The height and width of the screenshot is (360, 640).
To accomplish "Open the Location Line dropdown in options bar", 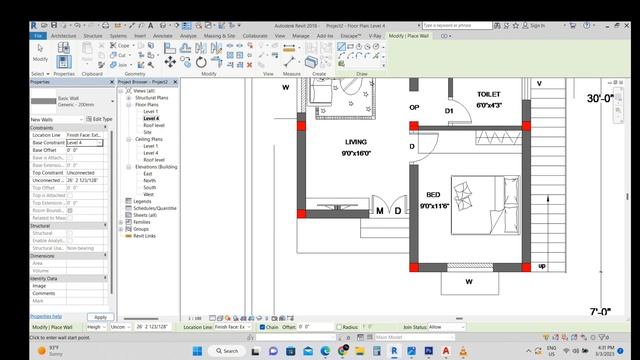I will pyautogui.click(x=232, y=327).
